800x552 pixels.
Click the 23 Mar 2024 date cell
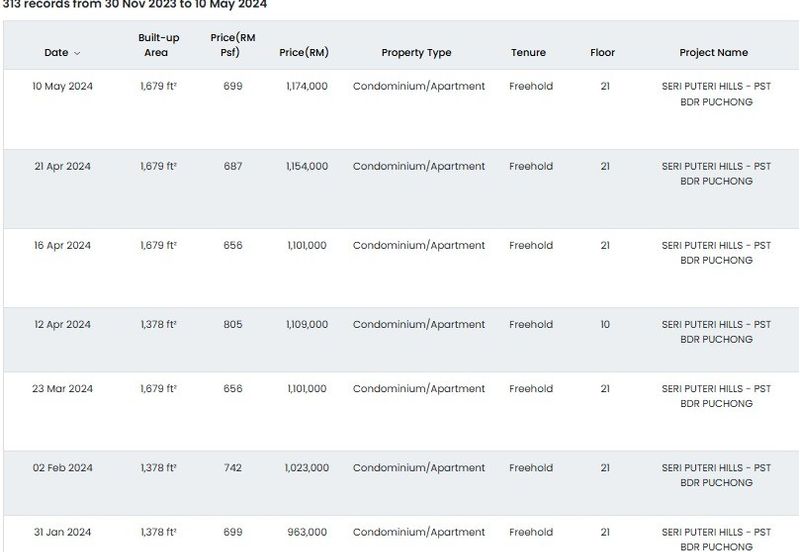point(62,389)
